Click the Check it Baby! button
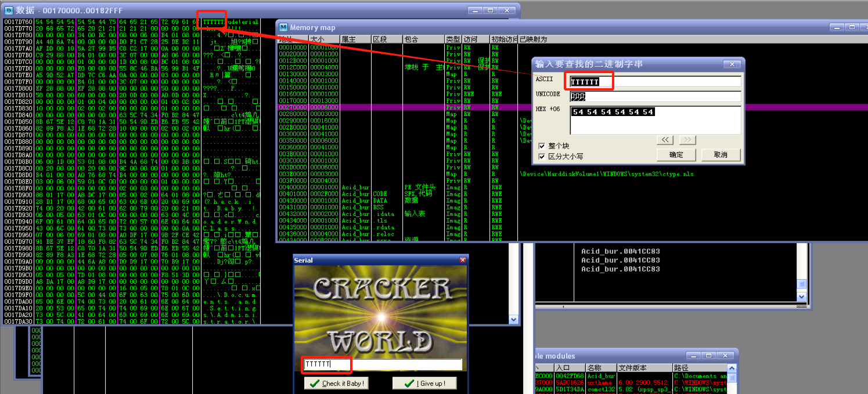This screenshot has width=868, height=394. point(336,384)
